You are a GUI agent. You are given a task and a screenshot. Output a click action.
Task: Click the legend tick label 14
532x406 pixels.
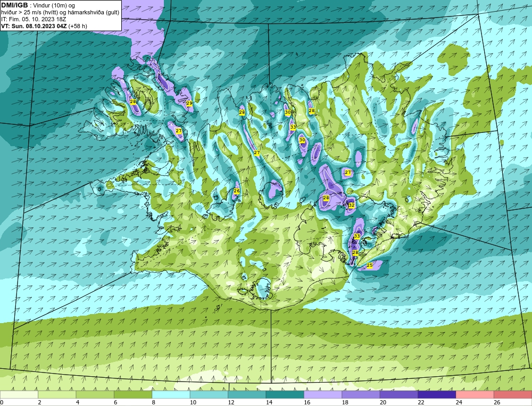269,402
